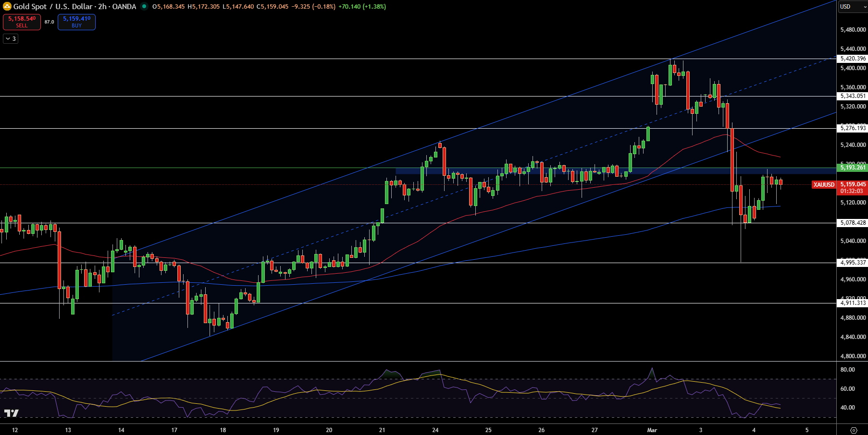Open the USD currency dropdown

pos(852,7)
